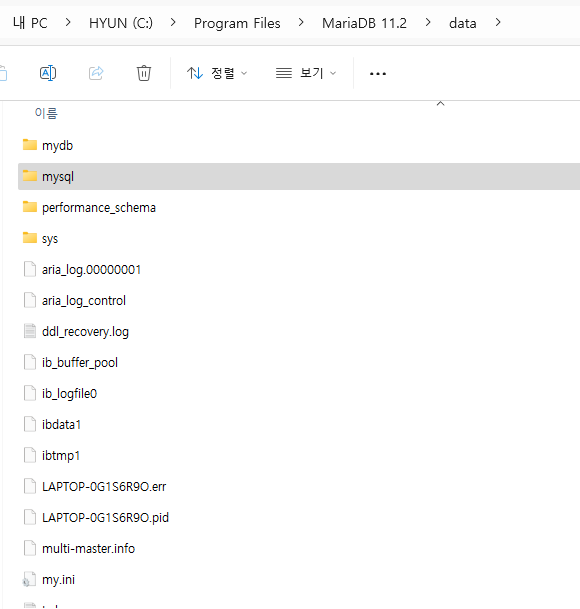Select the mydb folder name
This screenshot has width=580, height=609.
[x=57, y=146]
